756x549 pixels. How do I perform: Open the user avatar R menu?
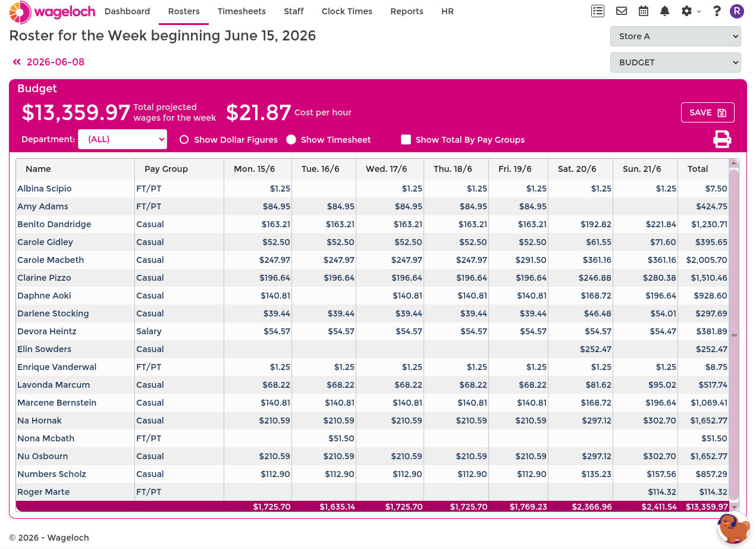[x=737, y=11]
